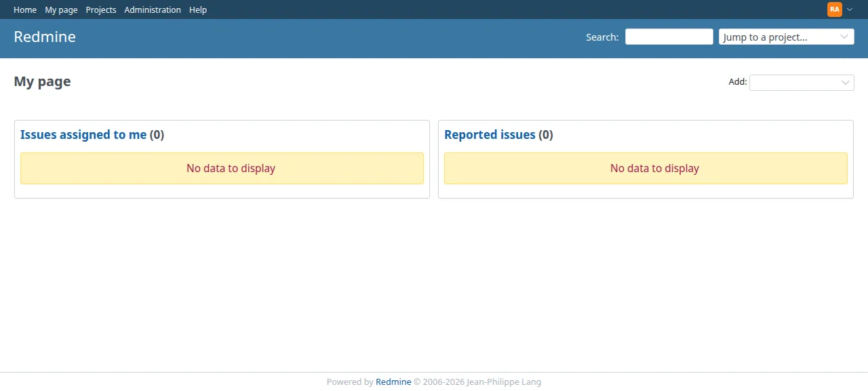Click the orange RA user avatar

pos(834,9)
